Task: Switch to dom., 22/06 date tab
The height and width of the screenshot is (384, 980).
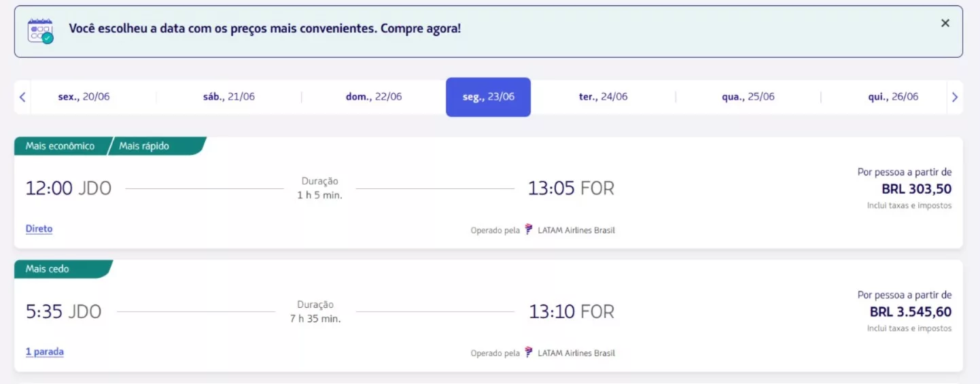Action: [x=374, y=97]
